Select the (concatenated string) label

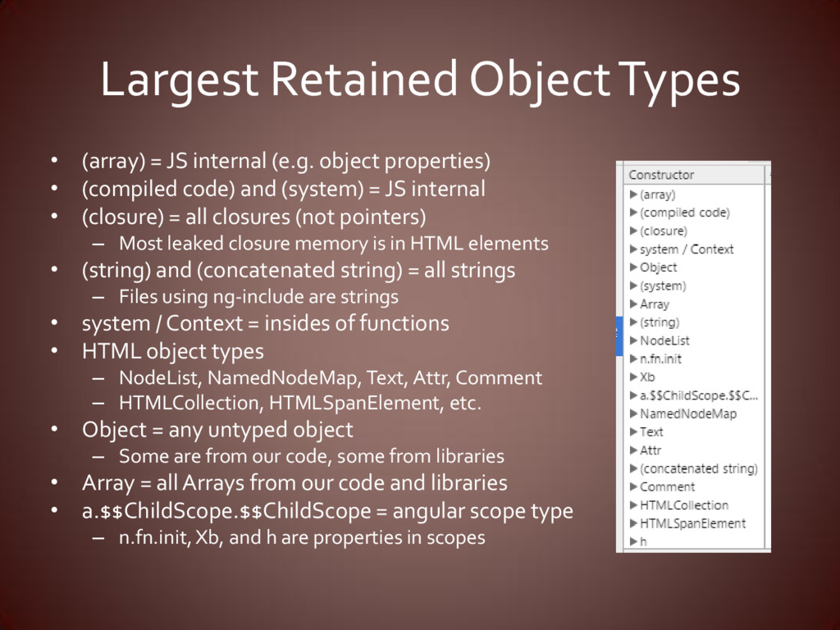tap(699, 468)
